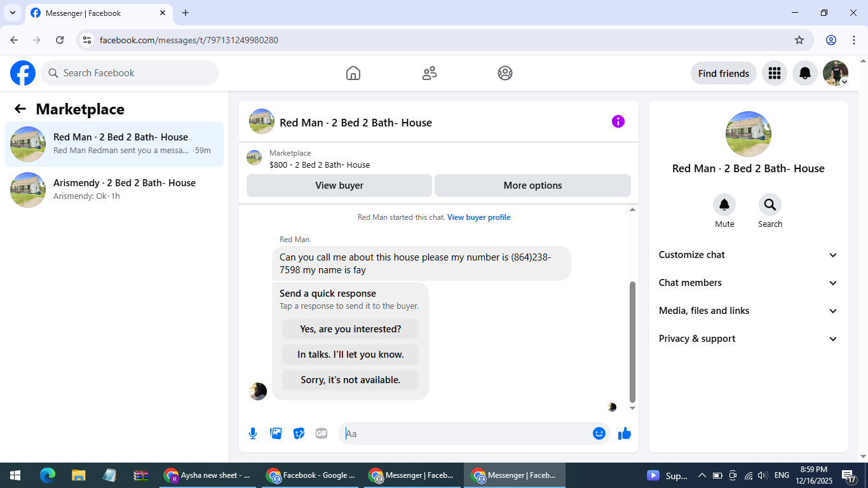Close the Messenger browser tab
The height and width of the screenshot is (488, 868).
[163, 13]
